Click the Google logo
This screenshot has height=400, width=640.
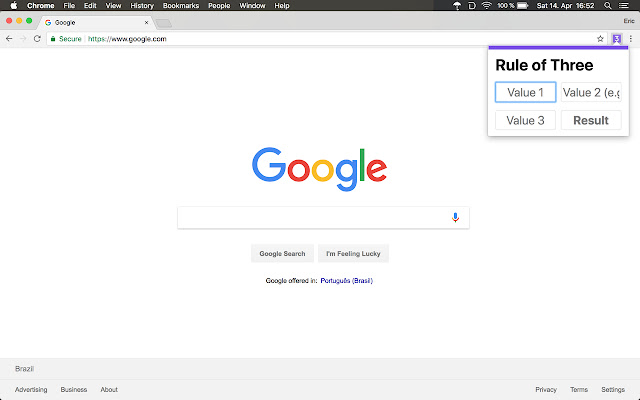(x=319, y=169)
